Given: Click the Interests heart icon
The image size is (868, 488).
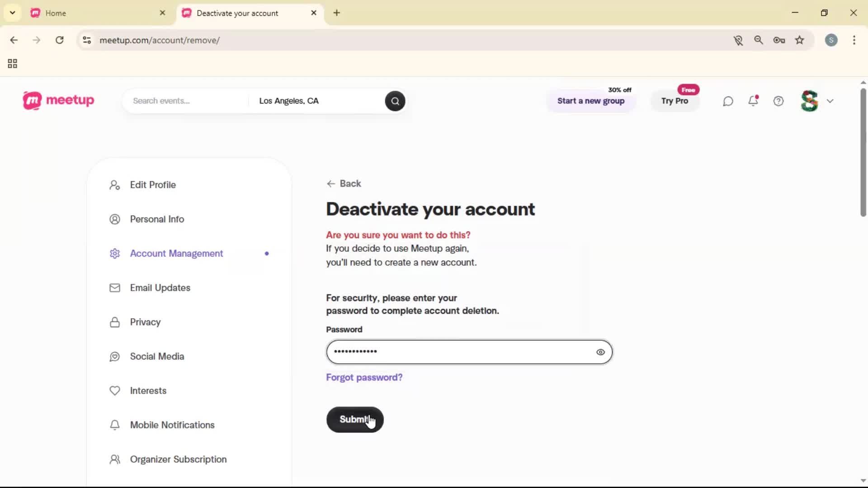Looking at the screenshot, I should click(x=114, y=391).
